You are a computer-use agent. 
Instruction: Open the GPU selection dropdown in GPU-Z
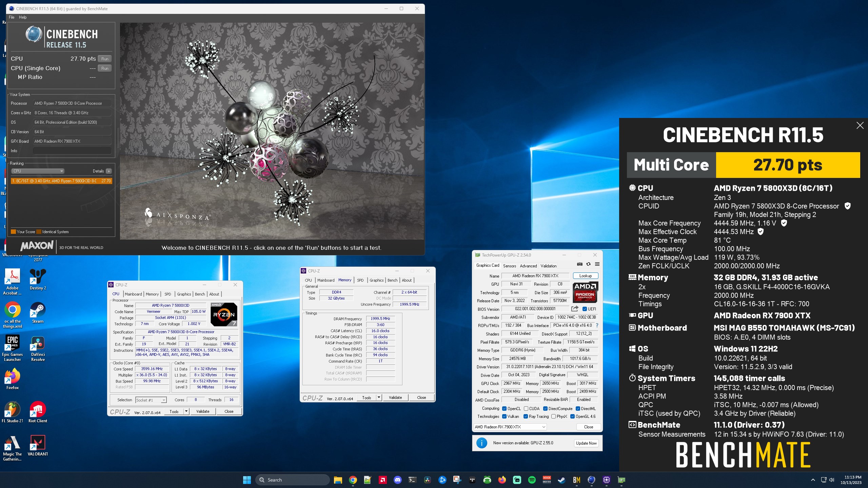click(x=510, y=427)
